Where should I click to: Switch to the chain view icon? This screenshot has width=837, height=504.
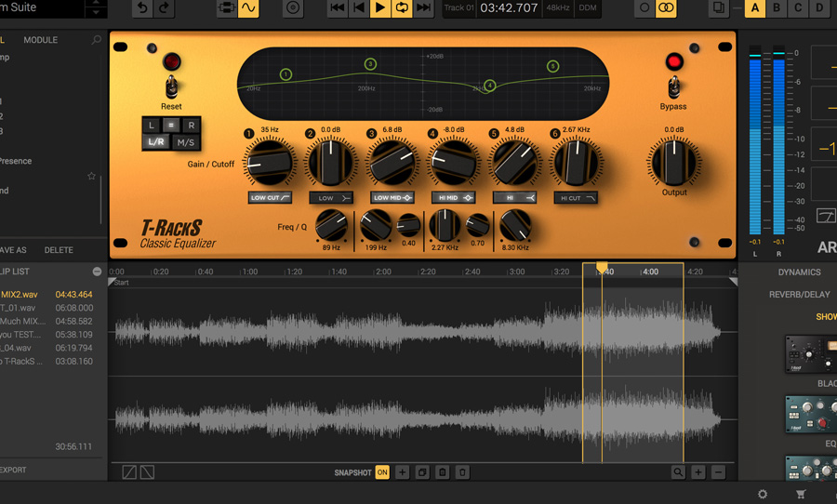[x=227, y=8]
